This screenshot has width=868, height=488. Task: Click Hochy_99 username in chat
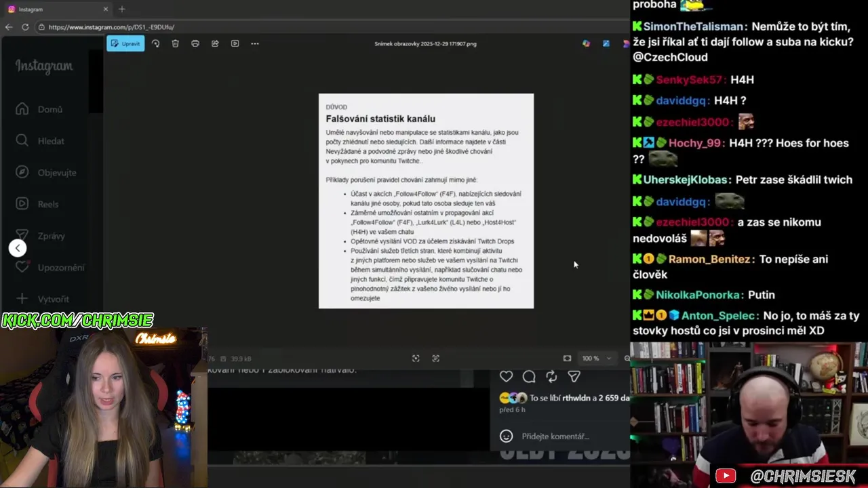coord(696,143)
